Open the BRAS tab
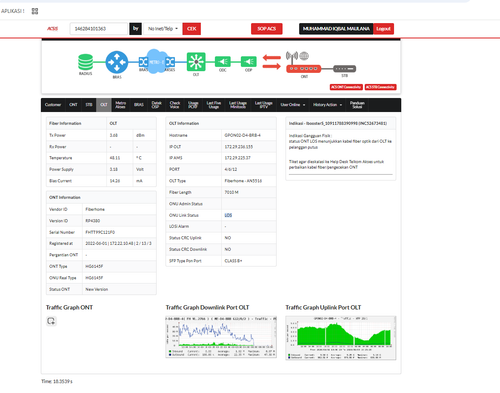The height and width of the screenshot is (393, 500). [139, 105]
